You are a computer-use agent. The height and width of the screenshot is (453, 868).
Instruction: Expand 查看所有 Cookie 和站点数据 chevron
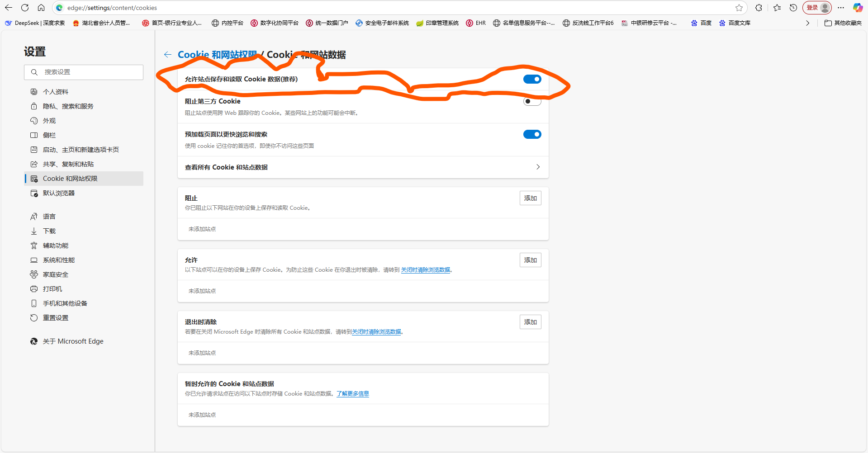pyautogui.click(x=538, y=167)
